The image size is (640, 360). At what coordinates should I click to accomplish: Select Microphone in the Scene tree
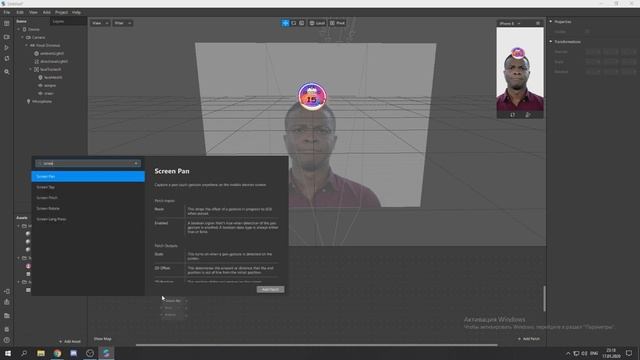point(42,101)
